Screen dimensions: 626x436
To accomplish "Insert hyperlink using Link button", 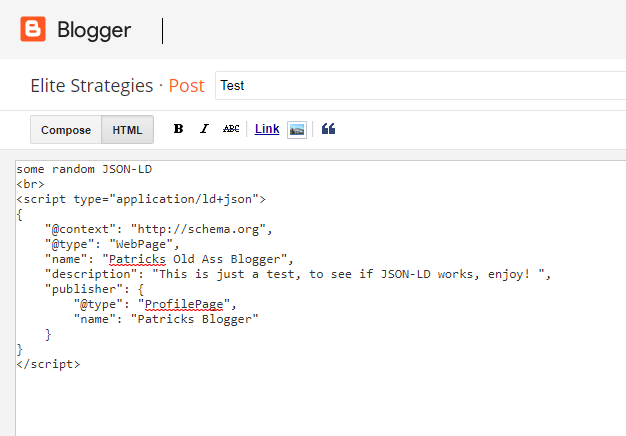I will [x=267, y=129].
